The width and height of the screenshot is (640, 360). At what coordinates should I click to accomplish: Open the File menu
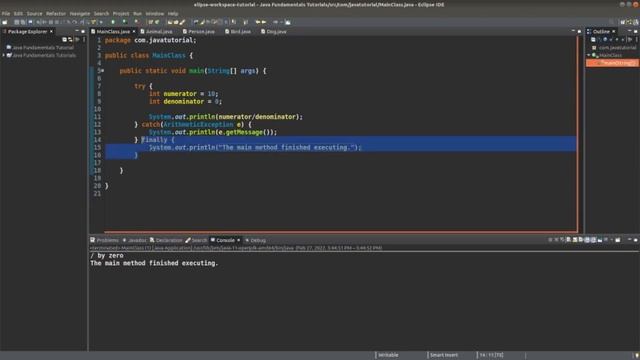click(x=6, y=13)
